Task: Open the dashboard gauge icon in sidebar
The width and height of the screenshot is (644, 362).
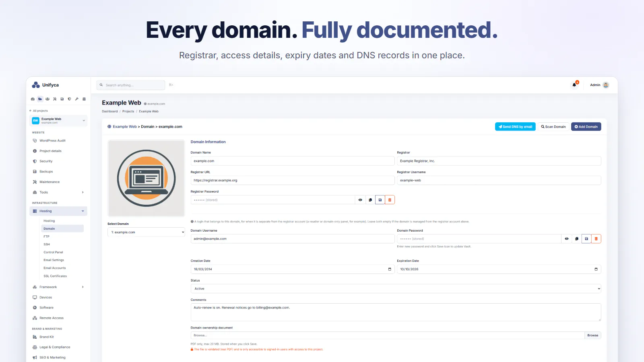Action: click(x=33, y=99)
